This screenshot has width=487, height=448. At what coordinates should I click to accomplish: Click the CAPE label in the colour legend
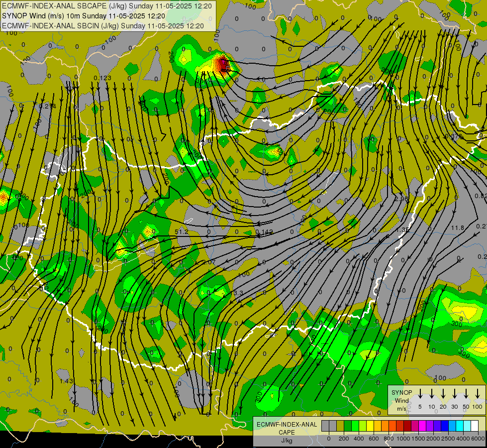click(x=287, y=432)
